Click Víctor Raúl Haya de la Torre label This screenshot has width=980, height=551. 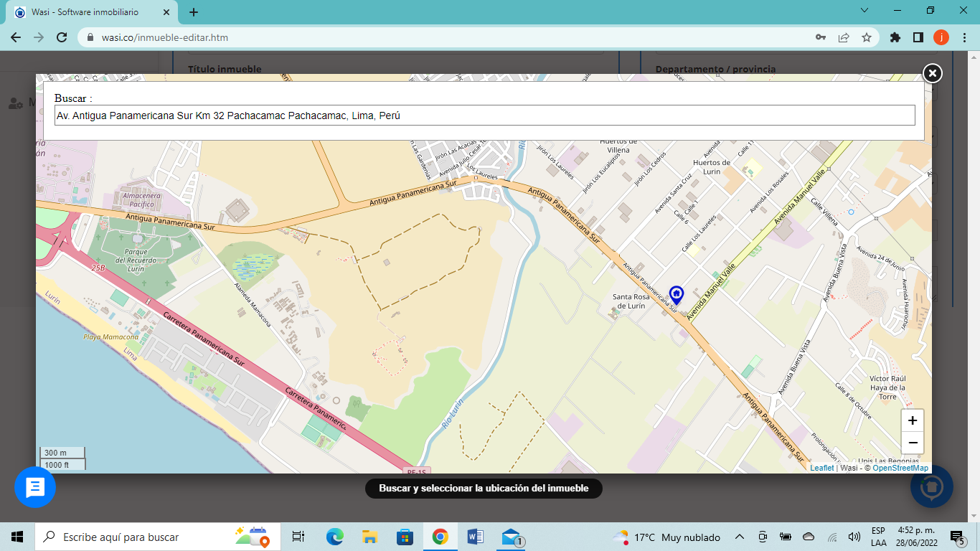(x=887, y=387)
